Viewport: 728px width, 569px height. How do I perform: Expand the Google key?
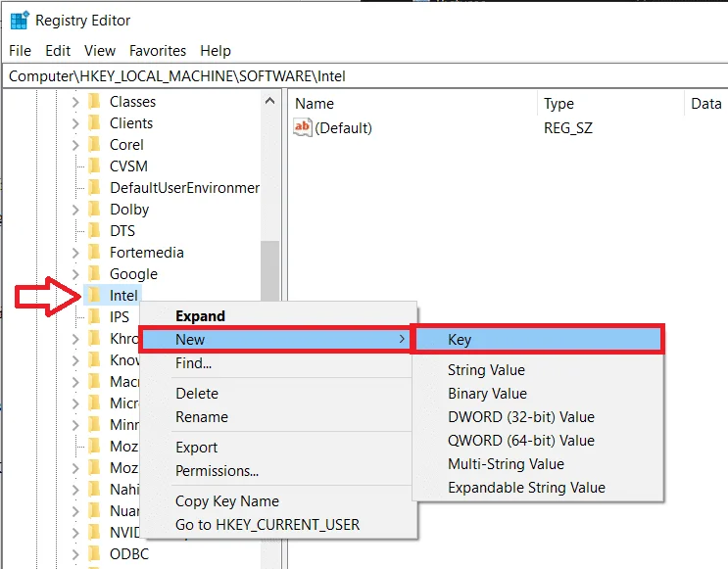click(x=75, y=274)
